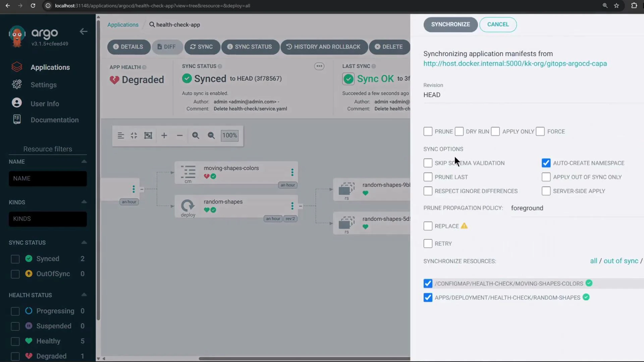Image resolution: width=644 pixels, height=362 pixels.
Task: Uncheck Auto-Create Namespace option
Action: (546, 163)
